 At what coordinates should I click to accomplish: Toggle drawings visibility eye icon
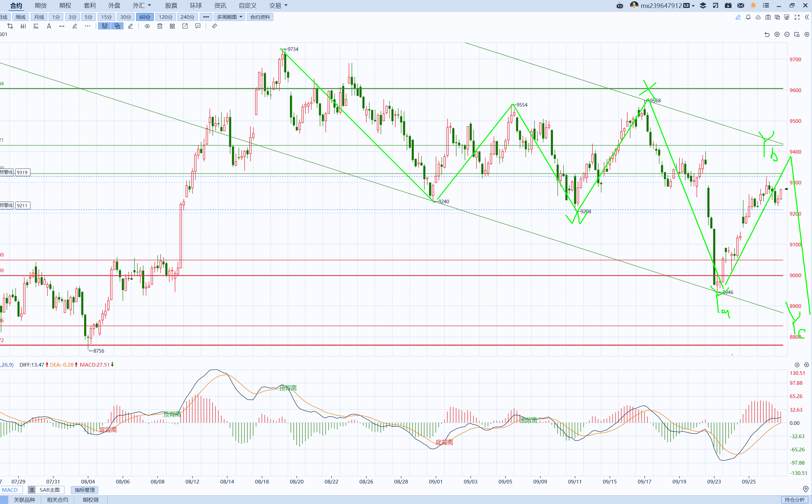pyautogui.click(x=147, y=26)
